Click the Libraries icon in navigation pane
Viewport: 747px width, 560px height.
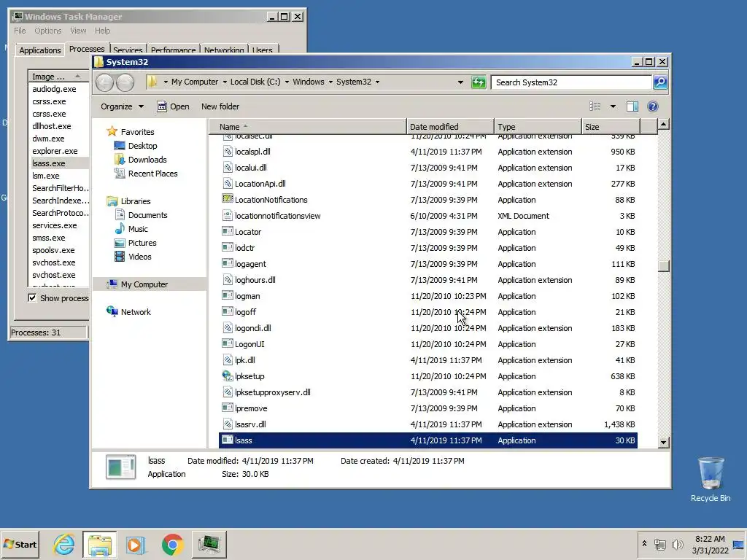112,201
